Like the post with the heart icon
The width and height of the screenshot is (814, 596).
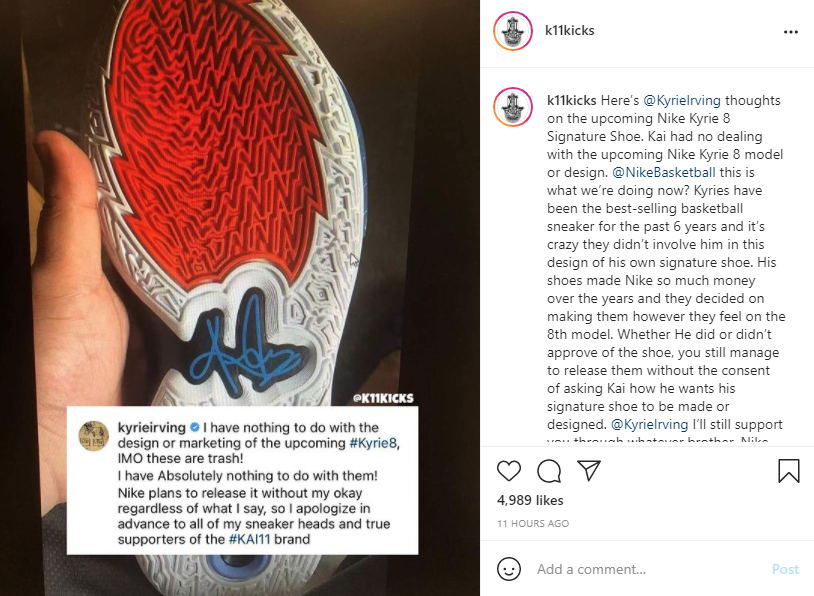click(509, 471)
